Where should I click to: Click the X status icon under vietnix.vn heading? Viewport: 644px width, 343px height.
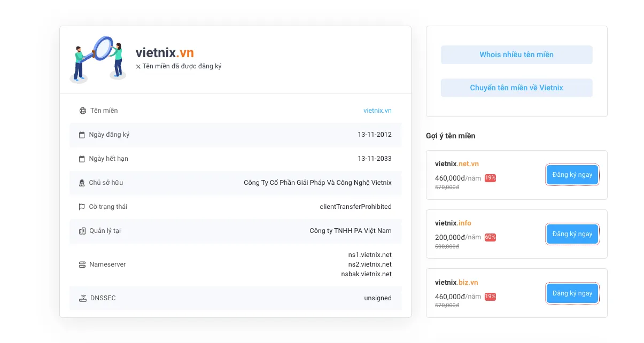[x=139, y=66]
